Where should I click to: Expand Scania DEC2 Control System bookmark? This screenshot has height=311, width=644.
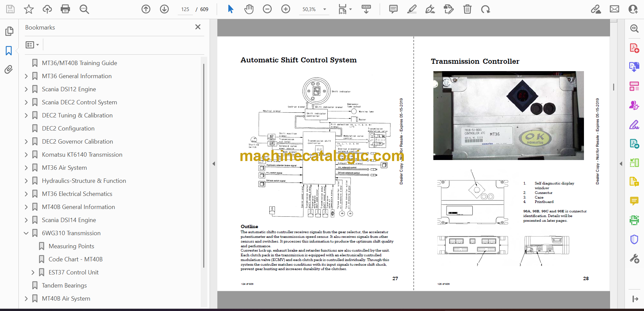pyautogui.click(x=26, y=102)
